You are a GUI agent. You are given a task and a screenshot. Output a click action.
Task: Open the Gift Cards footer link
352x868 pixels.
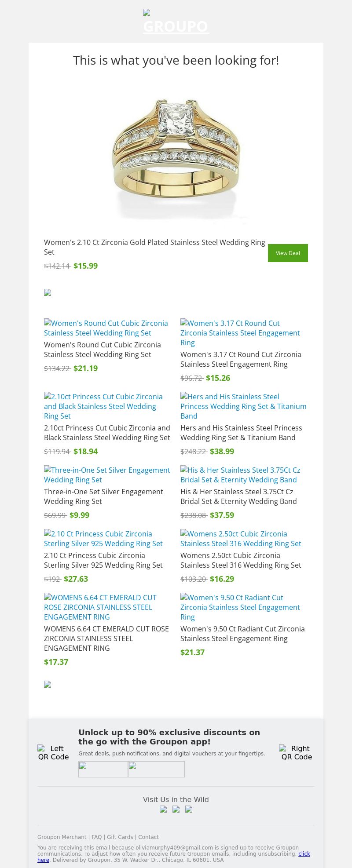tap(120, 837)
